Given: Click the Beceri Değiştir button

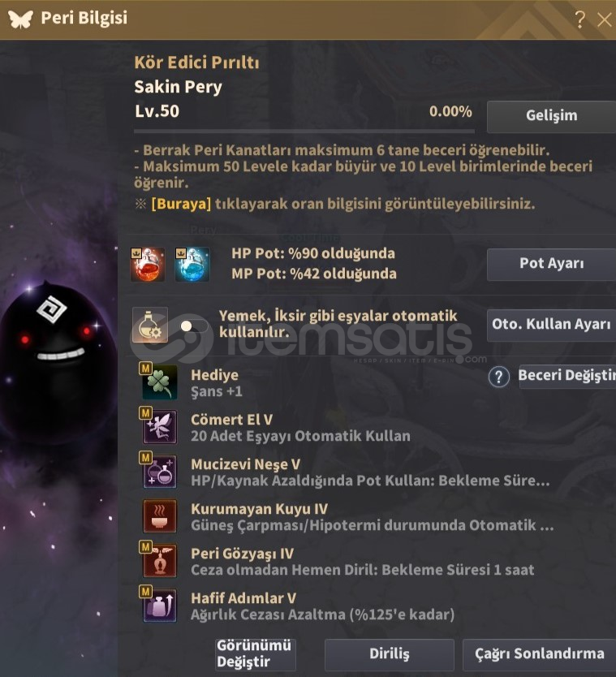Looking at the screenshot, I should (x=567, y=376).
